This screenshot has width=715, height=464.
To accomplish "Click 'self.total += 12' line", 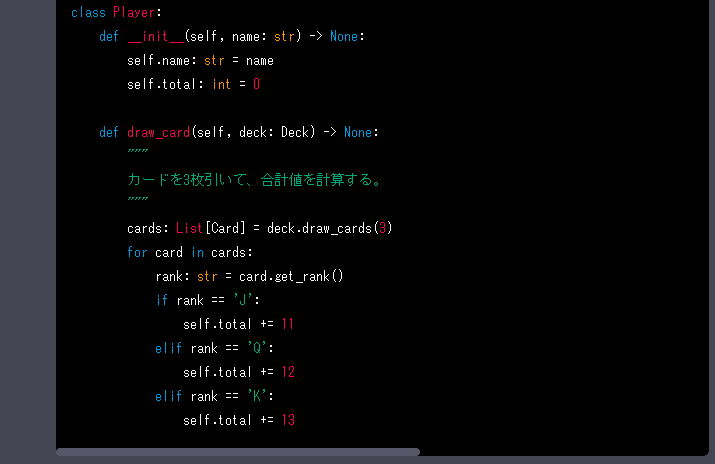I will 239,372.
